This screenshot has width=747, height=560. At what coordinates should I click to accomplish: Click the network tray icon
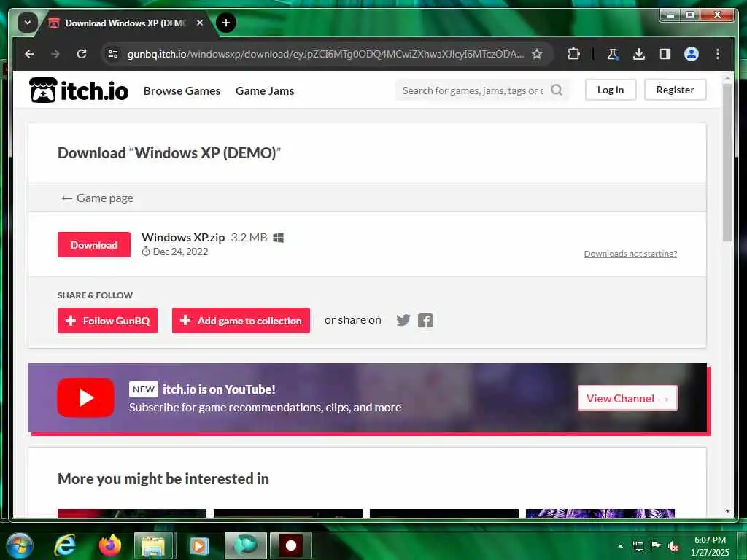(x=638, y=546)
